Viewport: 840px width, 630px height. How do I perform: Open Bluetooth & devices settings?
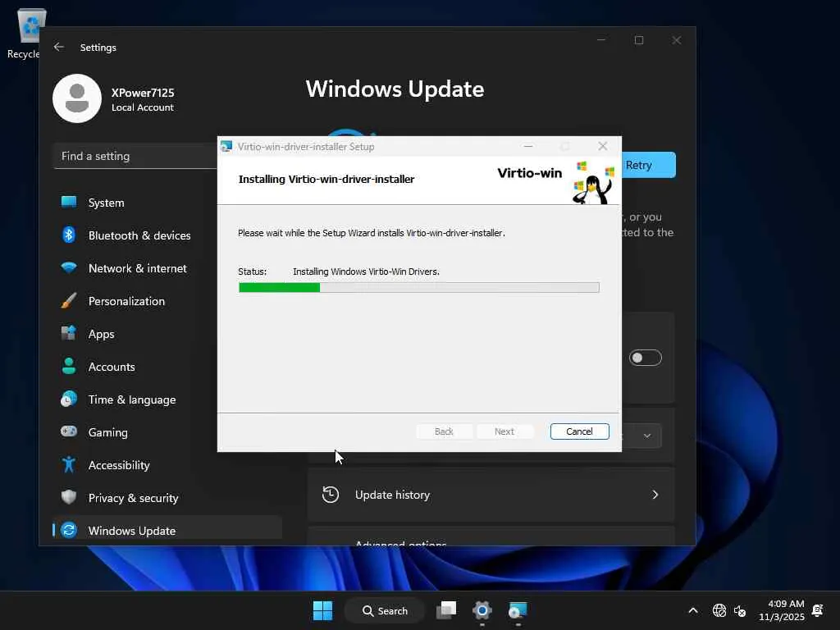click(167, 235)
